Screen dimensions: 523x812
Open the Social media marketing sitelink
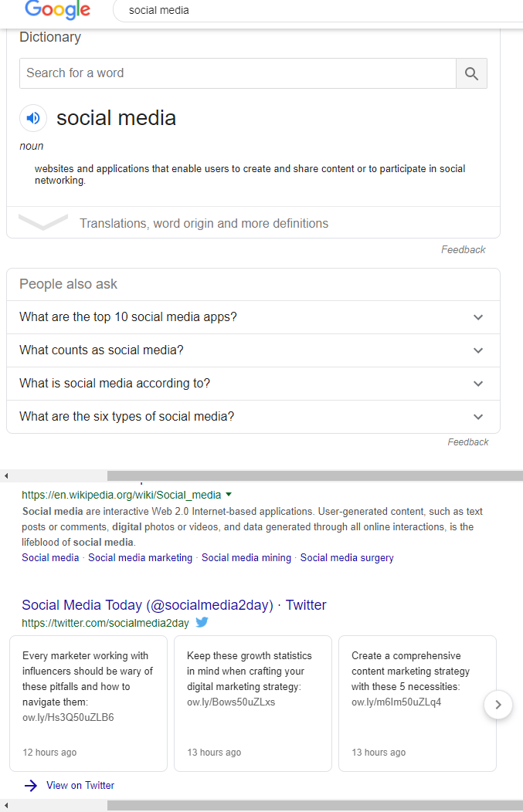[x=140, y=557]
